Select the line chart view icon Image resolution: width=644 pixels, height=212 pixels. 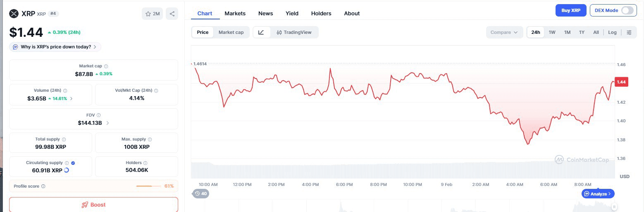[x=261, y=32]
